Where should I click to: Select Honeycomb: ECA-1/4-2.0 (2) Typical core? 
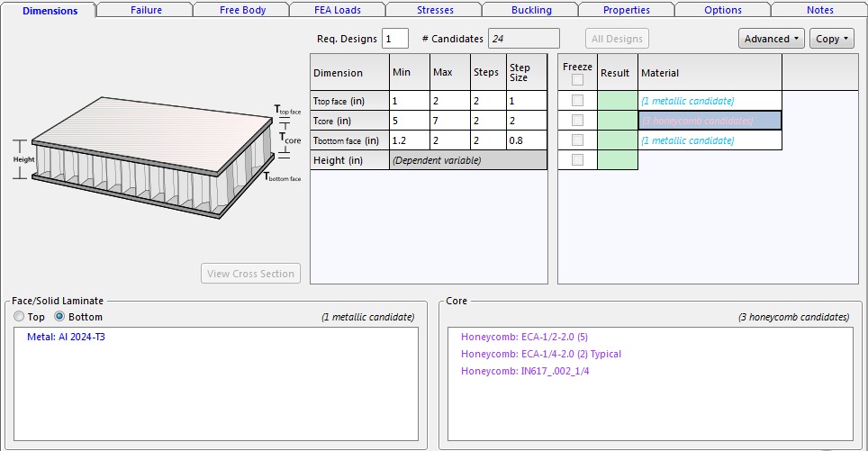tap(541, 354)
